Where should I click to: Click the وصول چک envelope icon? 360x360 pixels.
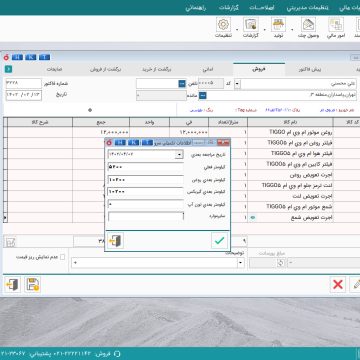pyautogui.click(x=309, y=25)
